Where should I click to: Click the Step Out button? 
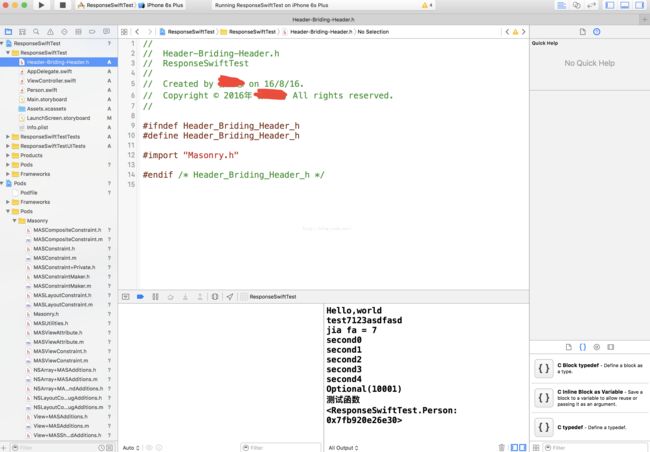click(x=200, y=296)
